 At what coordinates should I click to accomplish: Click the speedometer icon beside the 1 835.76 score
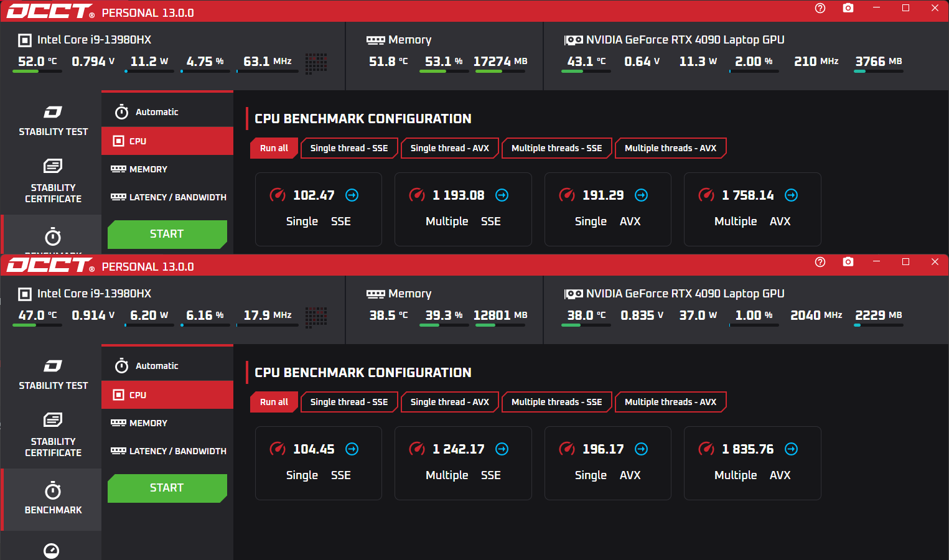(x=706, y=449)
